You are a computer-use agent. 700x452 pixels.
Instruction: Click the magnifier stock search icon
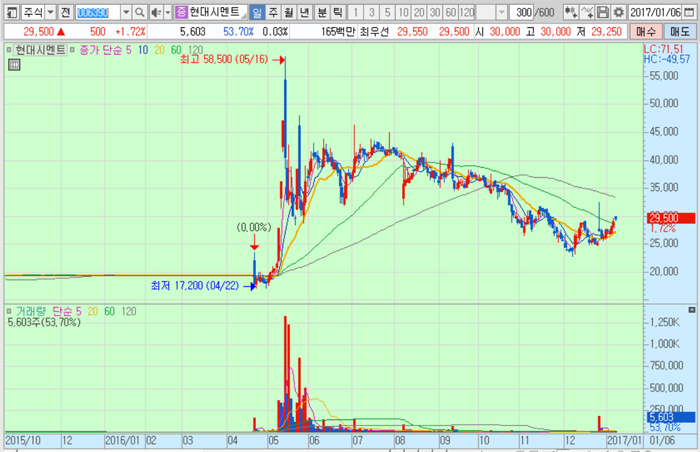pos(140,12)
